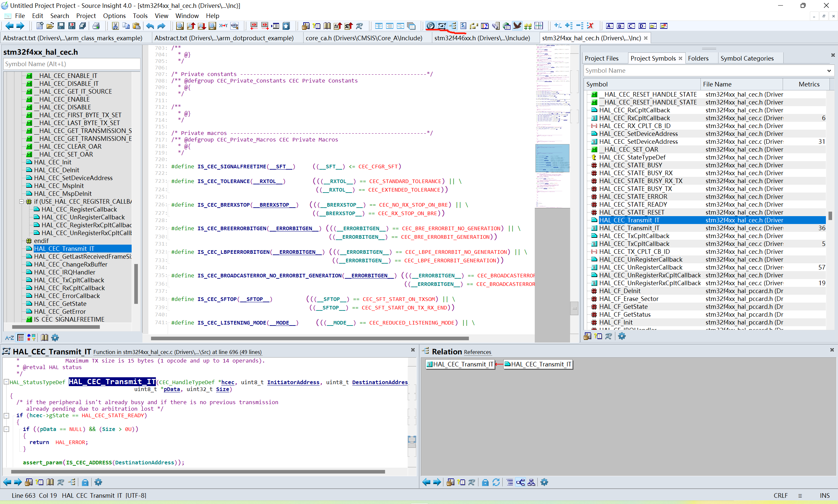Cut selection with the scissors icon
838x504 pixels.
[x=115, y=26]
